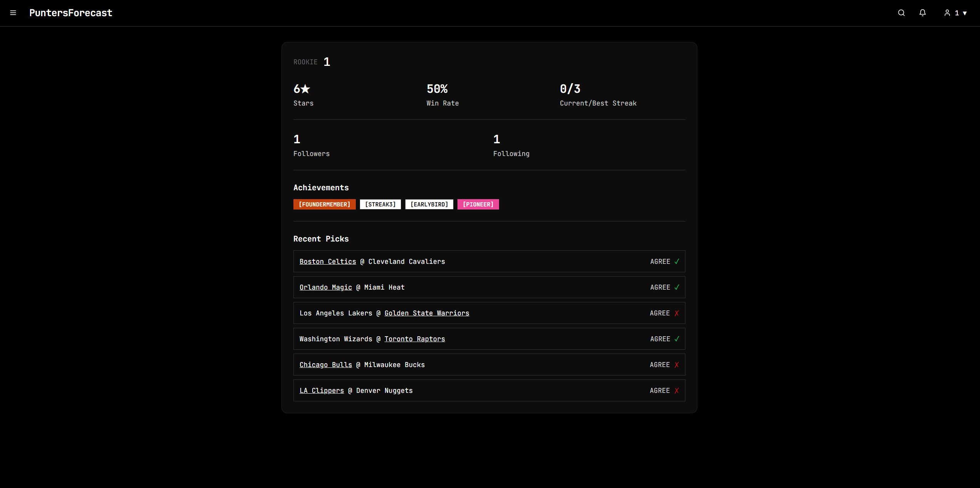Open the Boston Celtics link
The height and width of the screenshot is (488, 980).
click(328, 262)
